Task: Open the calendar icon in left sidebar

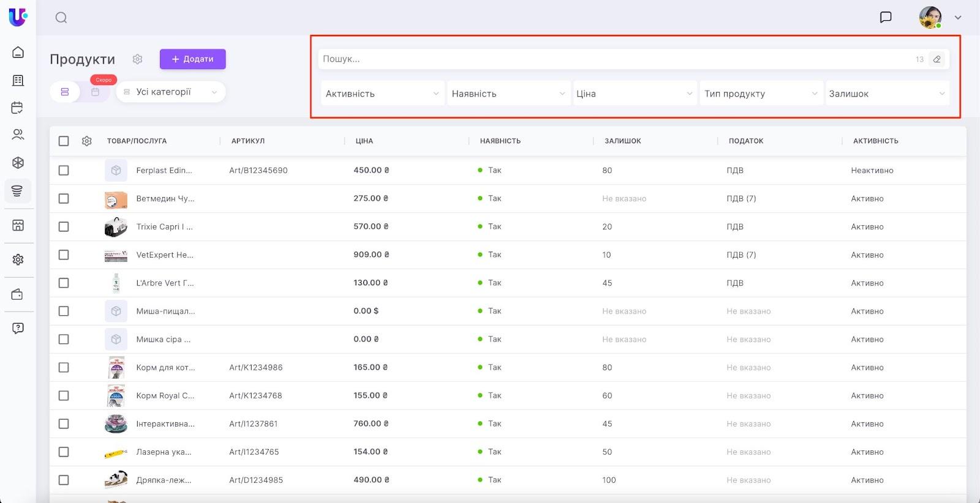Action: click(x=18, y=108)
